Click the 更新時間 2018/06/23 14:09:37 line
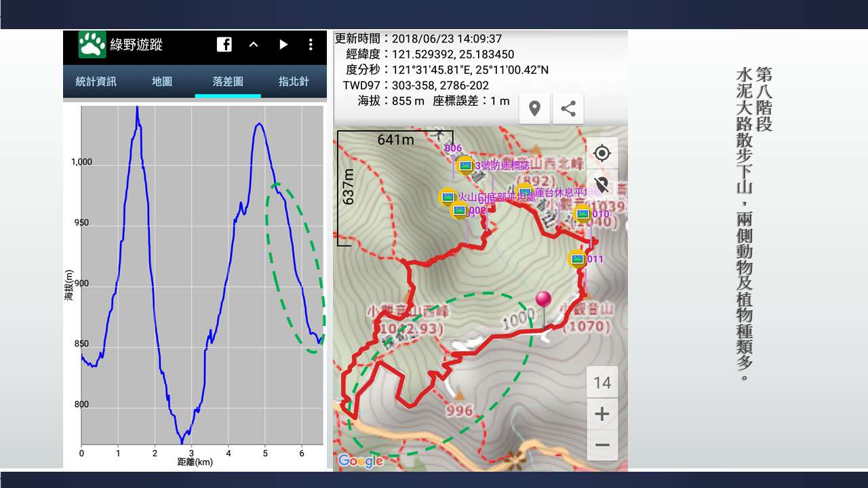Image resolution: width=868 pixels, height=488 pixels. click(418, 39)
